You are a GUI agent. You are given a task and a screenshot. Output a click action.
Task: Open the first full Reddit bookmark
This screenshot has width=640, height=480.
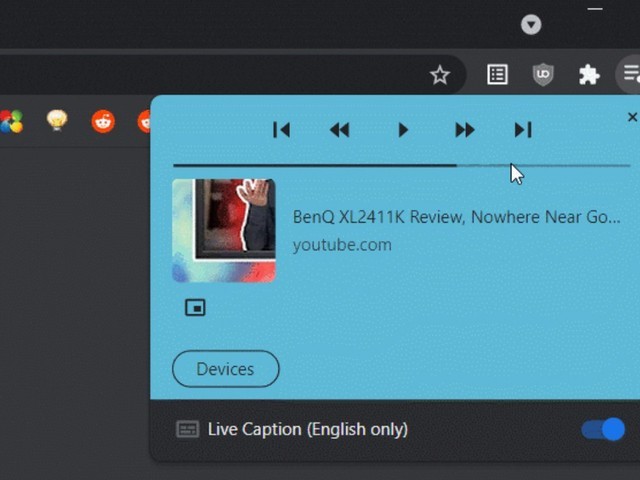pyautogui.click(x=103, y=121)
